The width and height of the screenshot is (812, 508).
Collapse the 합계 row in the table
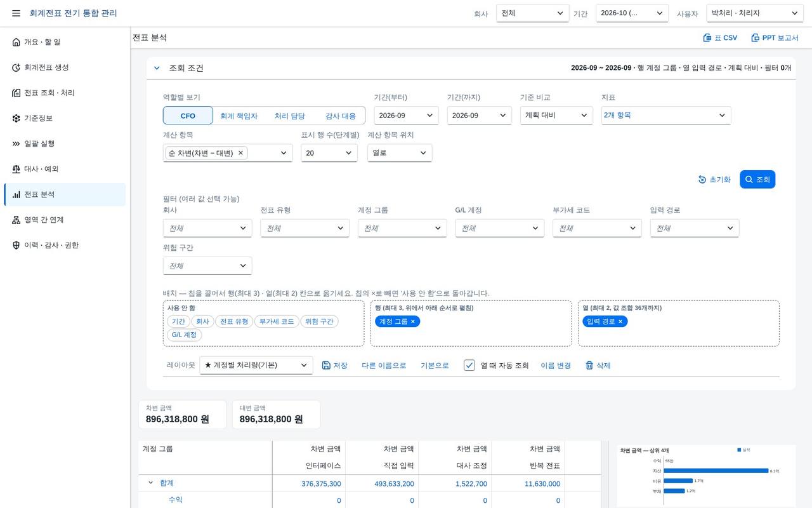coord(150,483)
